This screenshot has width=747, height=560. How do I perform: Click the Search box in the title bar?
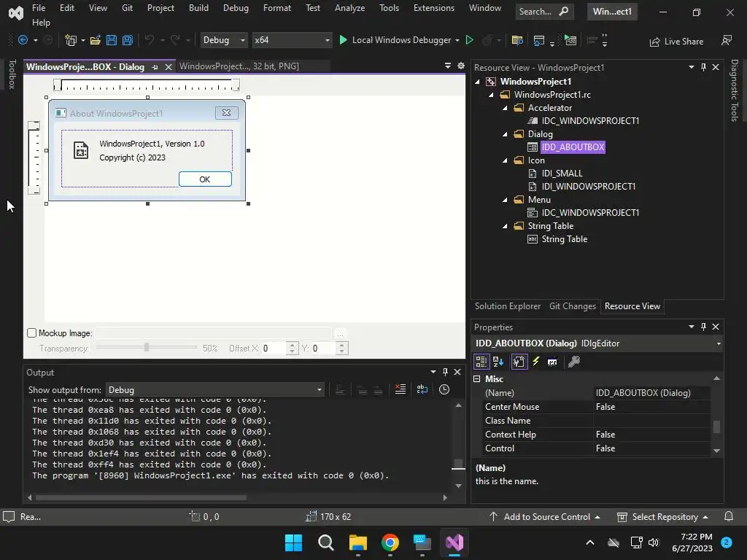click(x=544, y=12)
